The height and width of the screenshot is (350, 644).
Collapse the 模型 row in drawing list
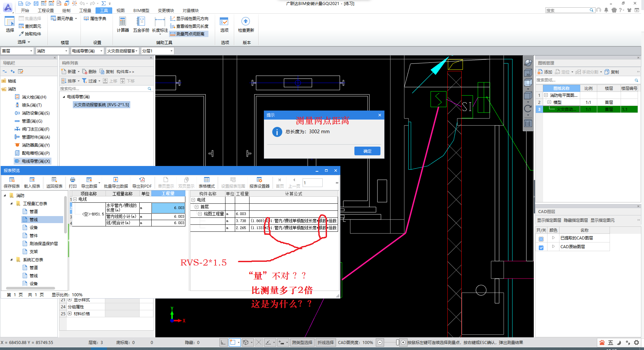(x=549, y=102)
